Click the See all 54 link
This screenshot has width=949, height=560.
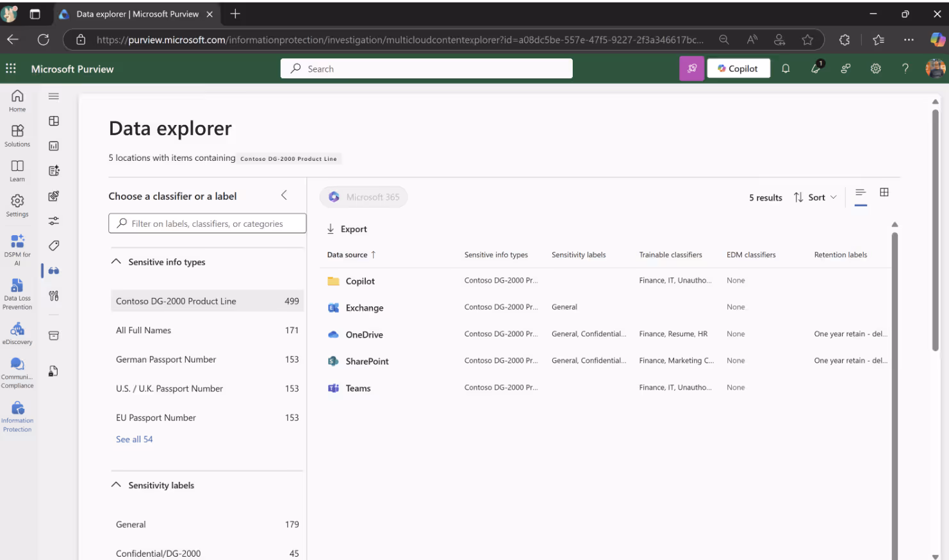pyautogui.click(x=134, y=439)
